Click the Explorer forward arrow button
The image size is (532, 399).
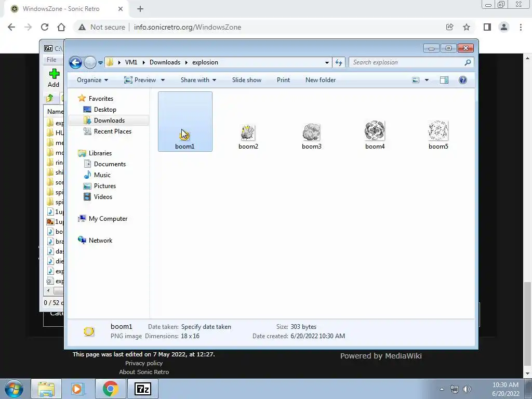click(x=89, y=62)
